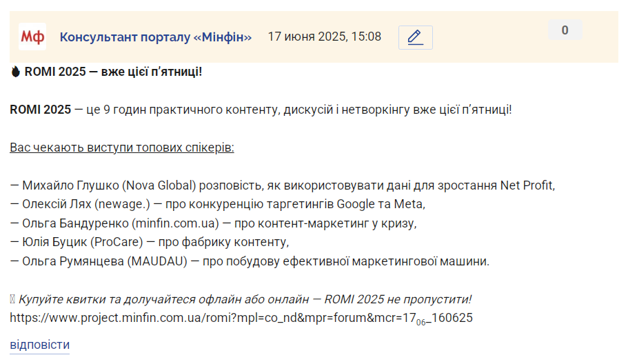
Task: Click the text Net Profit
Action: coord(527,185)
